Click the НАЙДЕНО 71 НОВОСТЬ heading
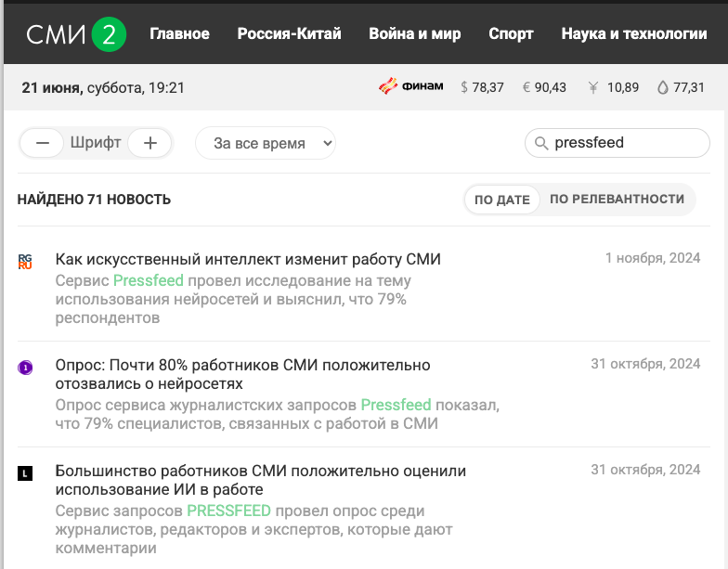This screenshot has height=569, width=728. click(x=95, y=200)
